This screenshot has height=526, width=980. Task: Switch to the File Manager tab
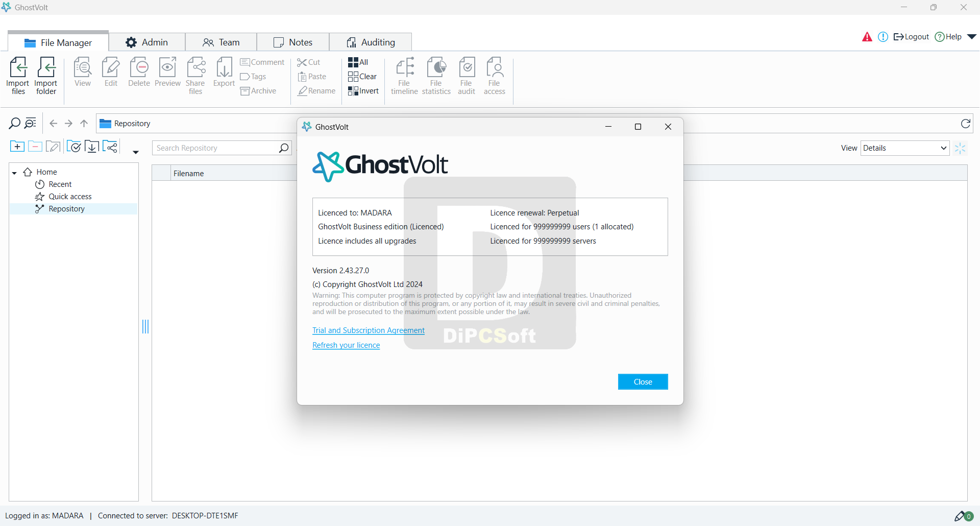click(58, 42)
